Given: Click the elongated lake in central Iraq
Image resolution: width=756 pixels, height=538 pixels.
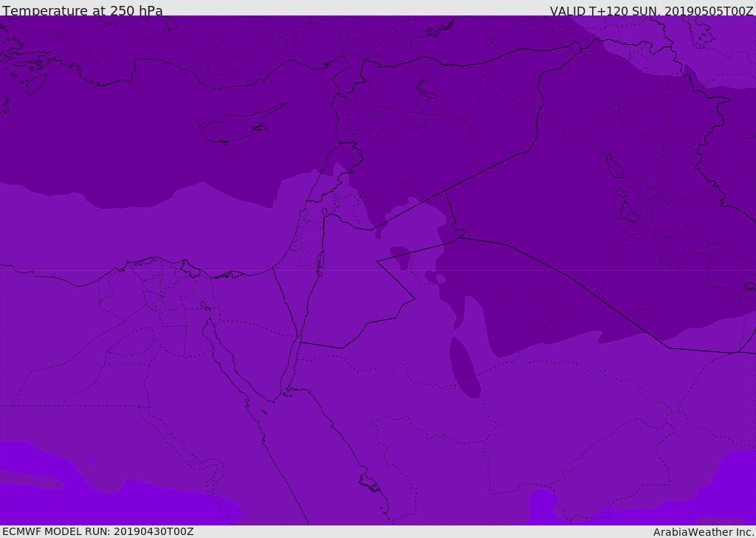Looking at the screenshot, I should (x=614, y=166).
